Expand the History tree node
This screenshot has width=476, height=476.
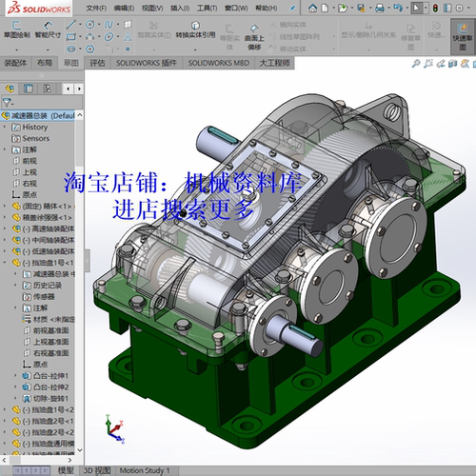pyautogui.click(x=5, y=127)
